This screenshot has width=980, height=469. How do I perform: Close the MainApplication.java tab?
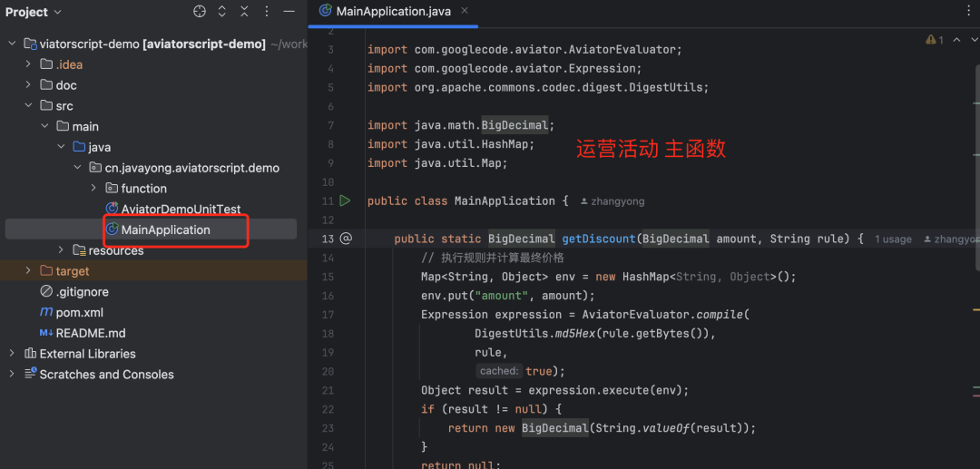point(464,11)
